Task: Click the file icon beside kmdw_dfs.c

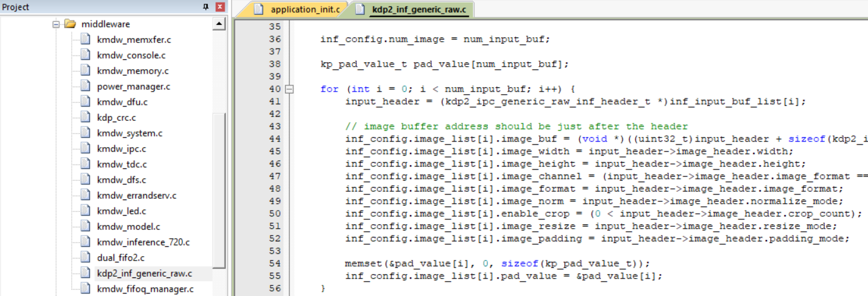Action: pos(85,180)
